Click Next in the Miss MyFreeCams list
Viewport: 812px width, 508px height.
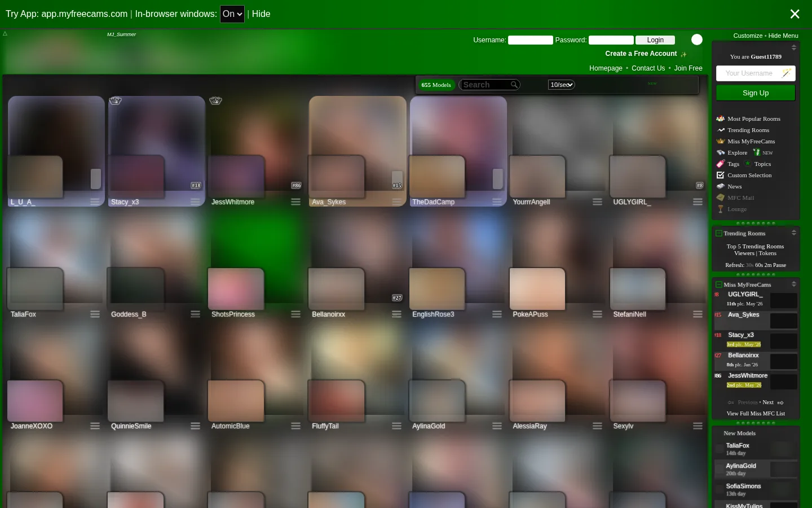pos(768,402)
